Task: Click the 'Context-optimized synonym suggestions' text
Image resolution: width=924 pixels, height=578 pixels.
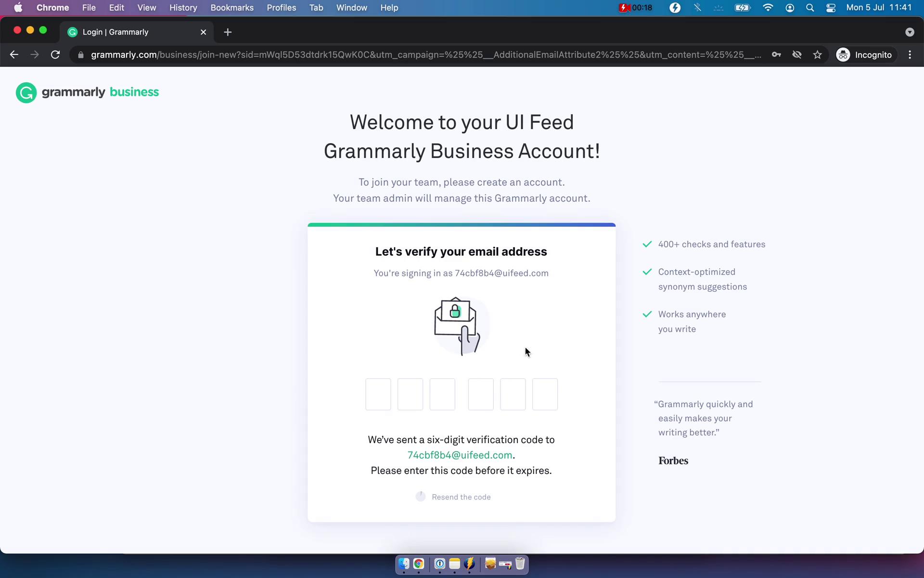Action: [x=703, y=279]
